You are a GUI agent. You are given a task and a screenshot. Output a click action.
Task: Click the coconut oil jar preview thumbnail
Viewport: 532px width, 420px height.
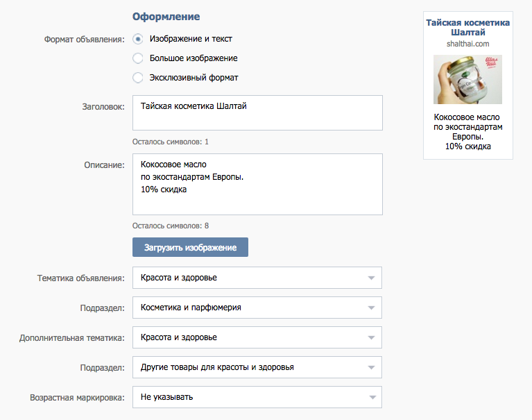[467, 79]
